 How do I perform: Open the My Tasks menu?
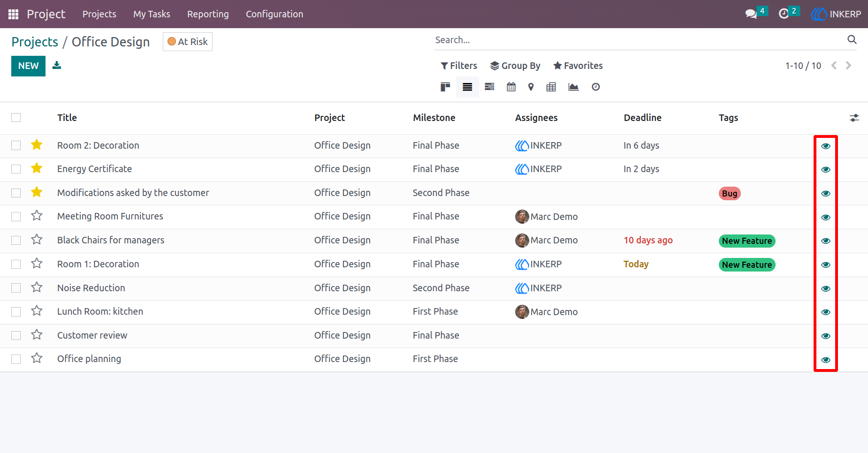pos(152,14)
